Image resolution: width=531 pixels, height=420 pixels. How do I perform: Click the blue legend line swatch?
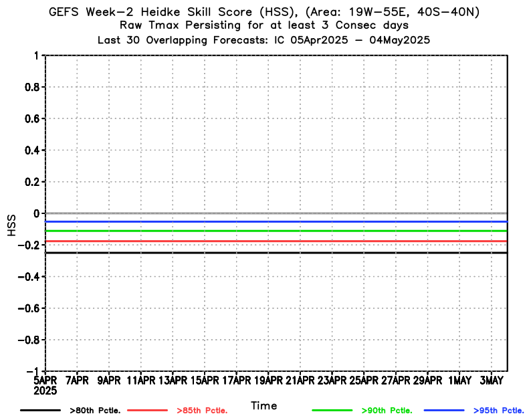(444, 410)
